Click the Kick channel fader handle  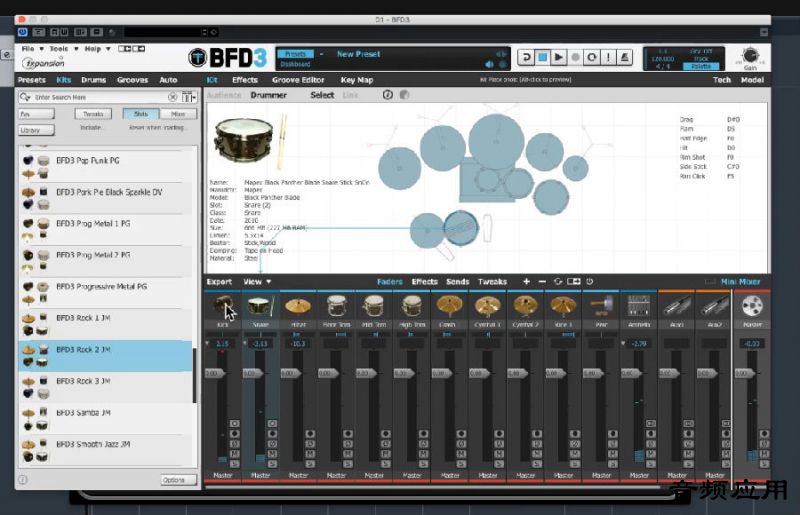(x=215, y=373)
